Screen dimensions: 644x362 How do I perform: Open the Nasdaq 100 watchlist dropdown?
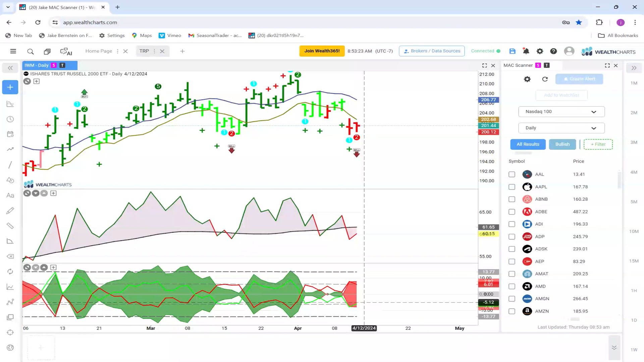pos(561,112)
